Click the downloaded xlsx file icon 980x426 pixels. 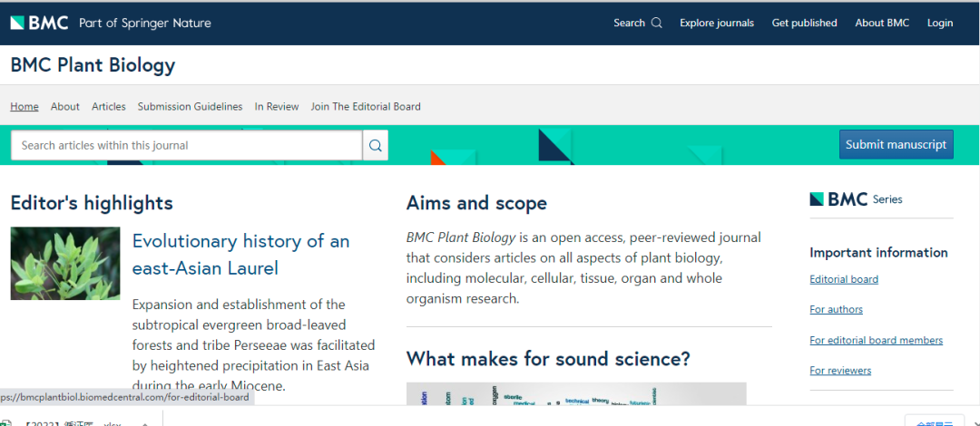pyautogui.click(x=8, y=422)
